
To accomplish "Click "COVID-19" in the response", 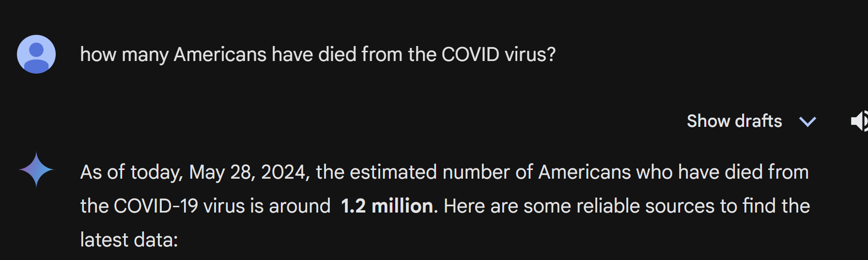I will [x=155, y=206].
